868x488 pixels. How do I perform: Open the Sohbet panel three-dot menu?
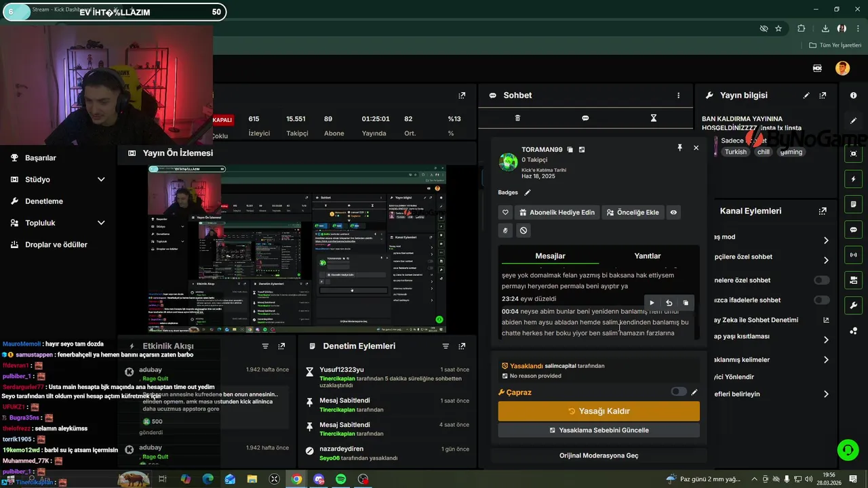tap(678, 96)
